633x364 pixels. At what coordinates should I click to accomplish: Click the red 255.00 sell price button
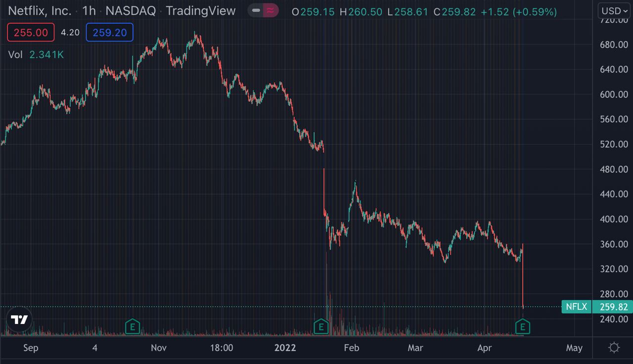(x=30, y=33)
